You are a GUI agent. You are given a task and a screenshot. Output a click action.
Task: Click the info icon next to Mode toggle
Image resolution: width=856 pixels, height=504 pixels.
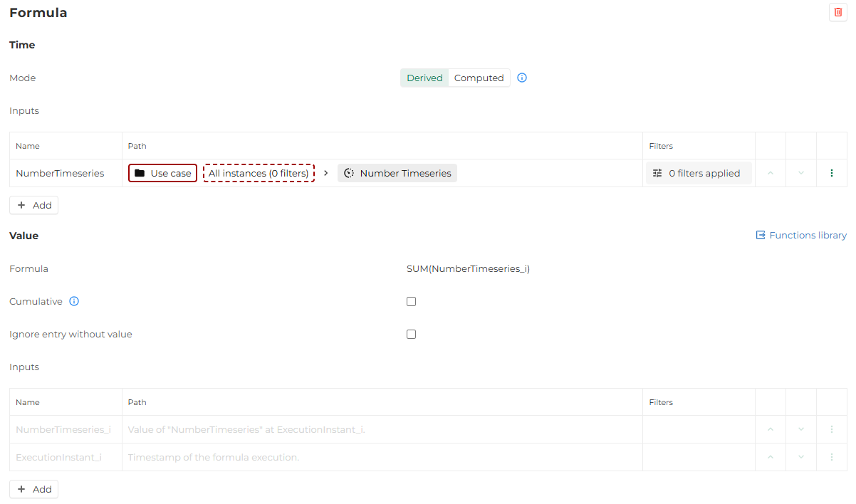[x=522, y=78]
